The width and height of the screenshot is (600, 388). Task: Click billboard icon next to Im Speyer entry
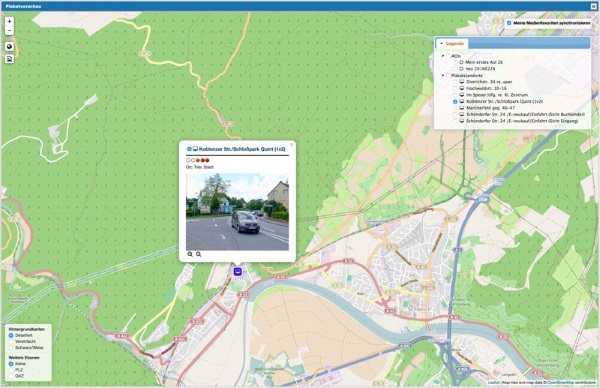click(462, 95)
